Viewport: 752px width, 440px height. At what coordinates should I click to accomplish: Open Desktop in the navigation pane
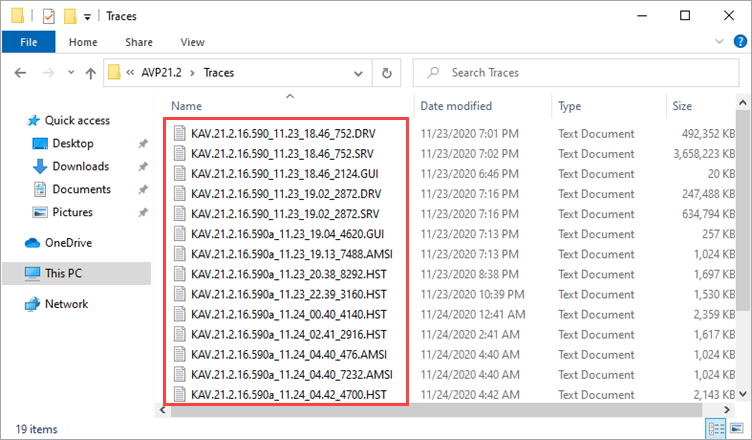(x=72, y=143)
